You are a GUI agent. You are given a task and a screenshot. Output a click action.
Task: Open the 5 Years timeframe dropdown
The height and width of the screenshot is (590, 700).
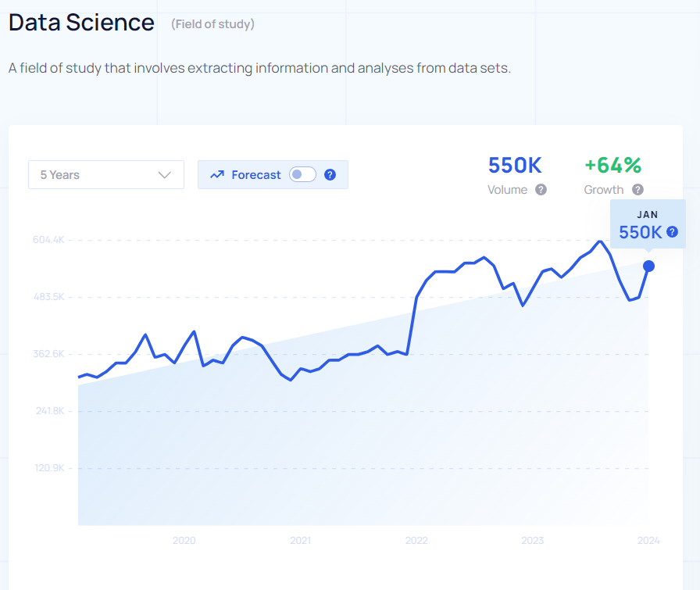[106, 174]
